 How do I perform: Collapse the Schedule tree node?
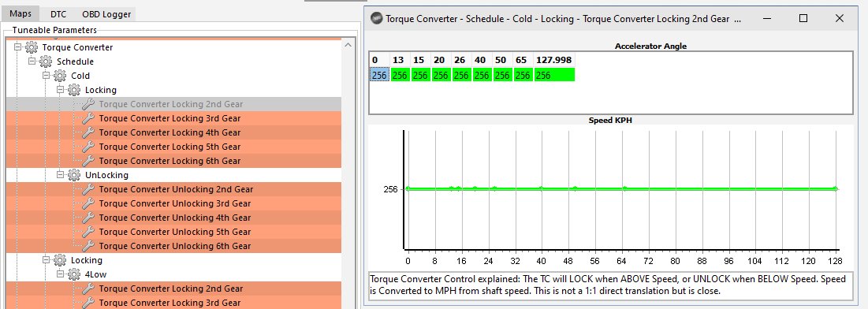32,61
